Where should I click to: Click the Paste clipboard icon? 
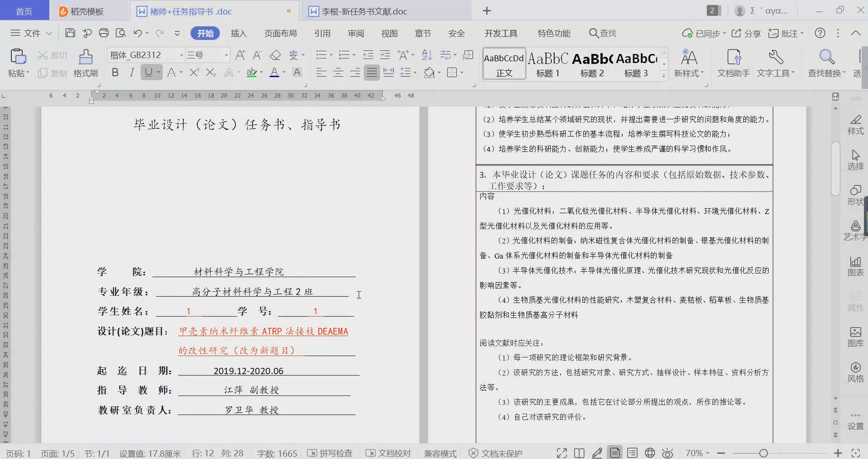18,57
